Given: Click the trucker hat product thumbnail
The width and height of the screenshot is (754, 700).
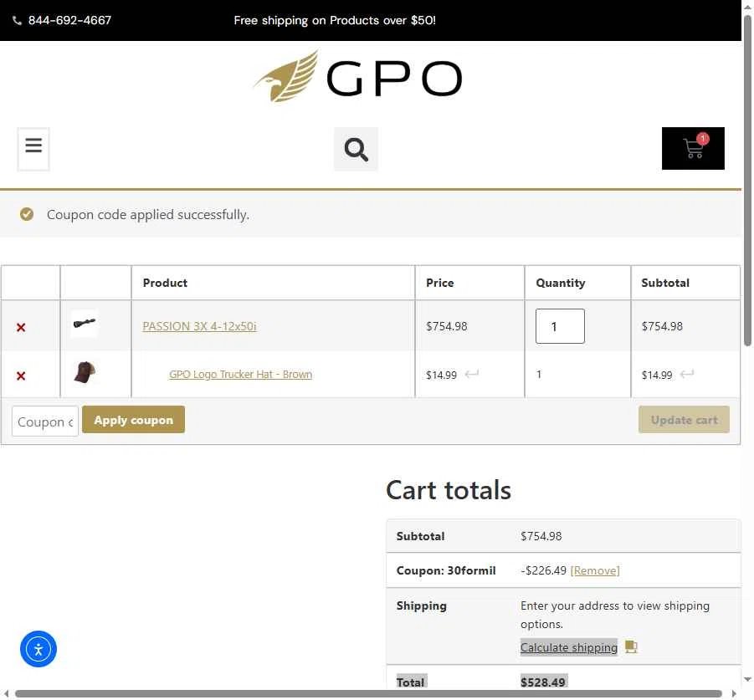Looking at the screenshot, I should (x=85, y=372).
